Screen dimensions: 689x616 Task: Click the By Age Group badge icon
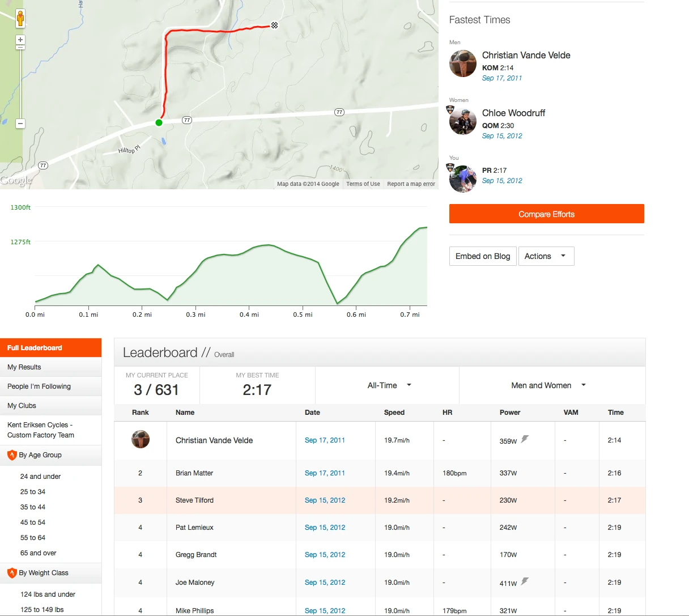12,455
